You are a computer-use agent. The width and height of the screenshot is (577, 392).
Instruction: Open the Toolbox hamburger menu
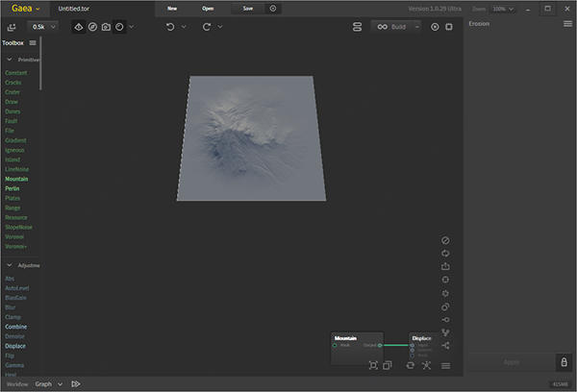pos(33,42)
